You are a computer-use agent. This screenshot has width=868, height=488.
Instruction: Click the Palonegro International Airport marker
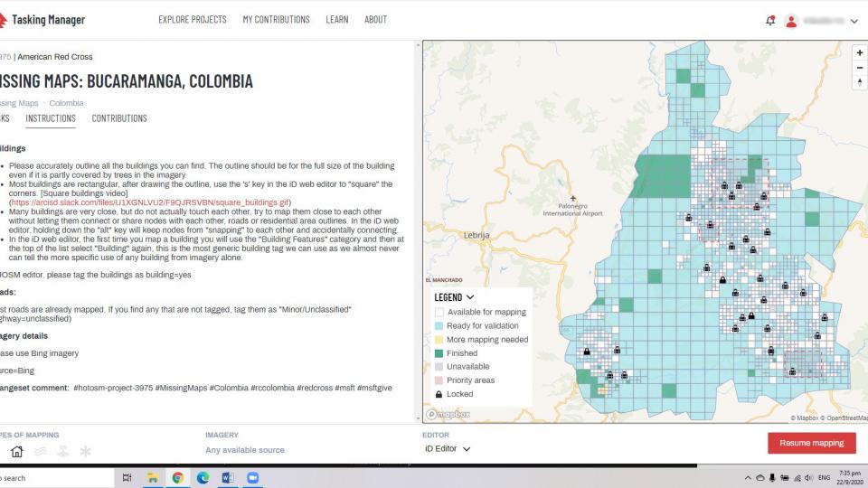tap(571, 198)
